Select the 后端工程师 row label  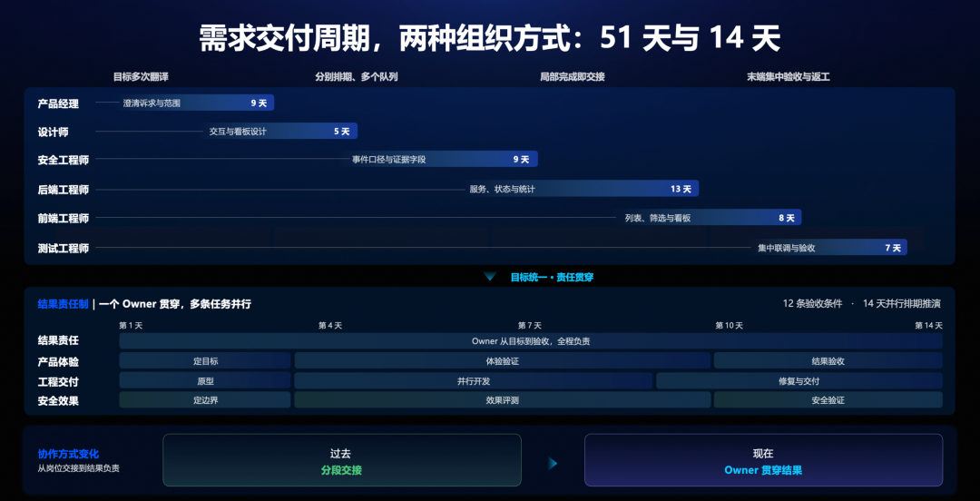coord(64,190)
